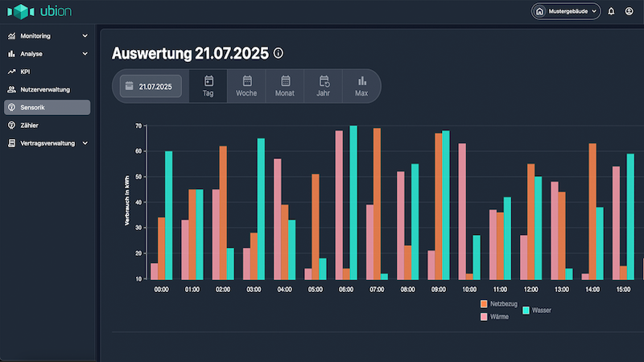Switch to the Monat view tab
Image resolution: width=644 pixels, height=362 pixels.
coord(285,86)
